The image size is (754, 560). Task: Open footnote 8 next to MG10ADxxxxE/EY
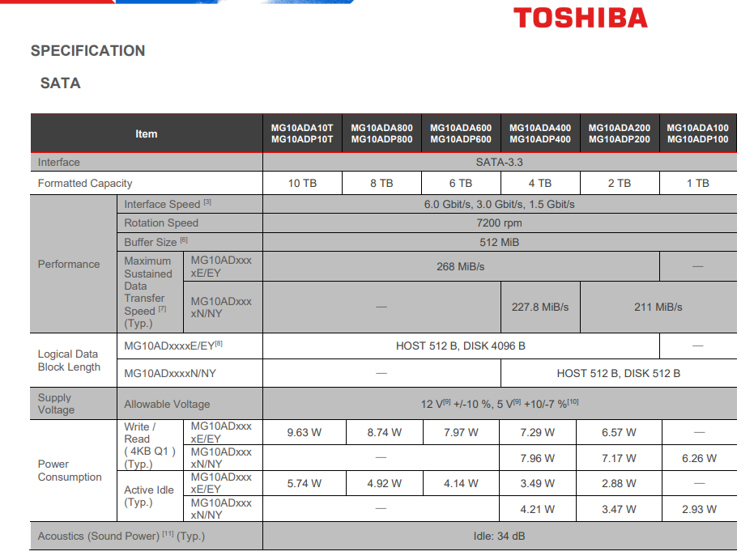click(219, 344)
